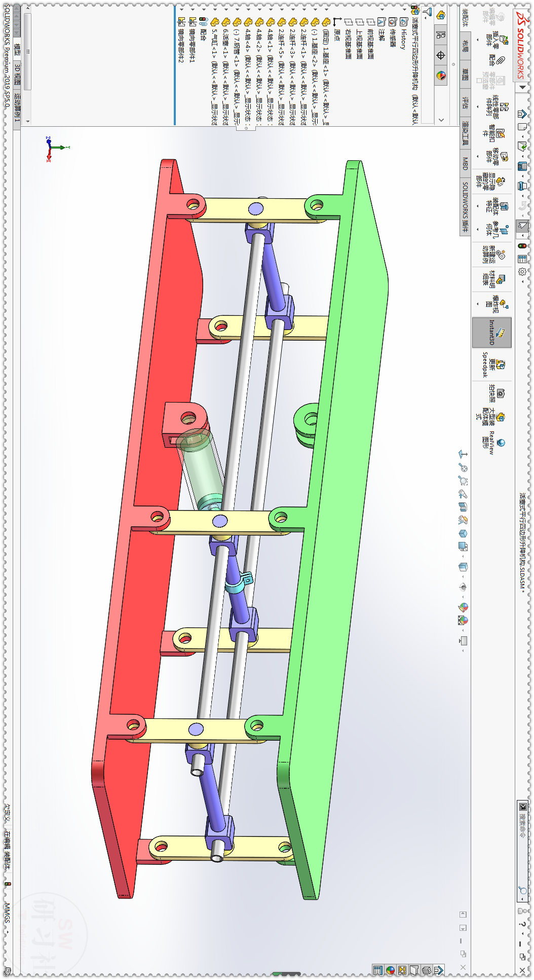Click the Rebuild traffic-light icon
Image resolution: width=534 pixels, height=980 pixels.
tap(522, 246)
